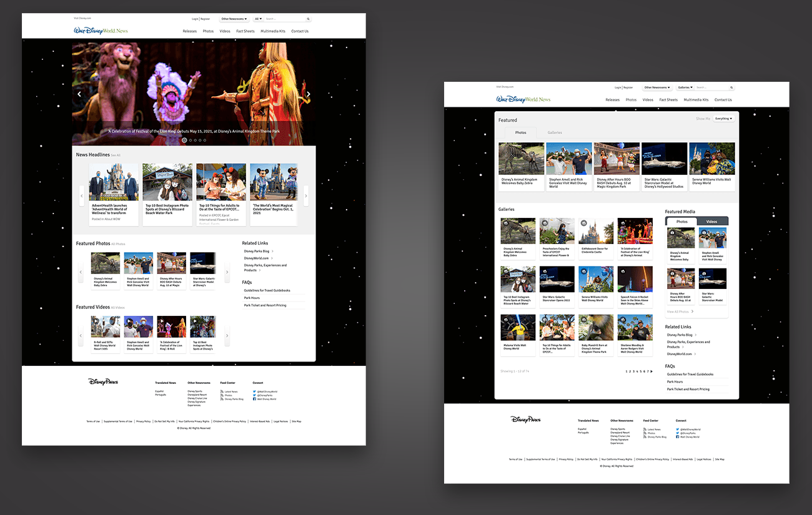Advance to next hero slide on left page
The image size is (812, 515).
pos(309,94)
